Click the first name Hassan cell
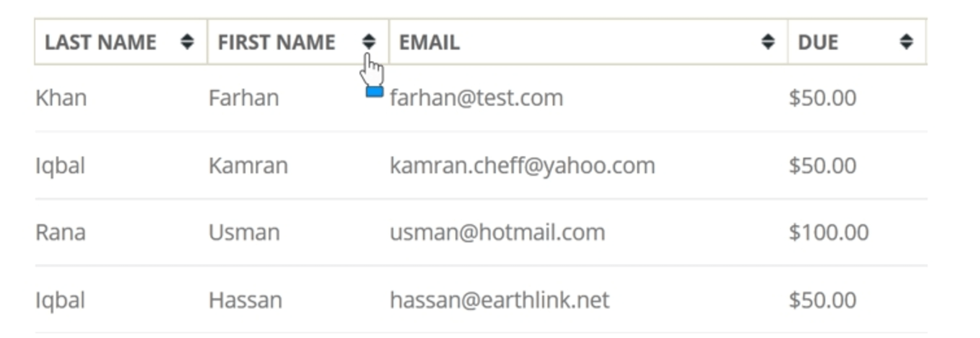980x338 pixels. click(x=245, y=300)
